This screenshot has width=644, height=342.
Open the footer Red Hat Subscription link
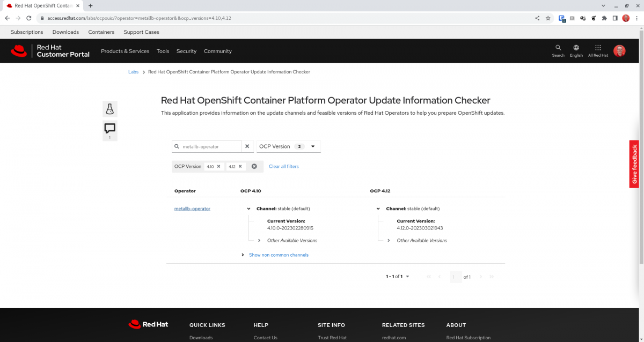(x=468, y=338)
